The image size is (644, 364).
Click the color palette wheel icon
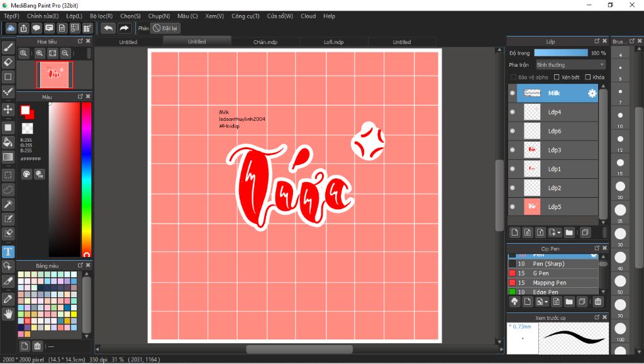[26, 174]
